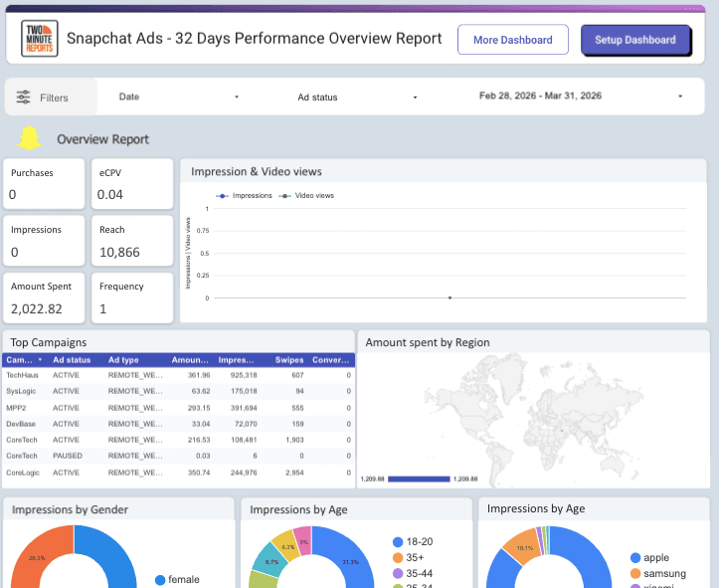Click the 35+ orange legend swatch

(398, 558)
